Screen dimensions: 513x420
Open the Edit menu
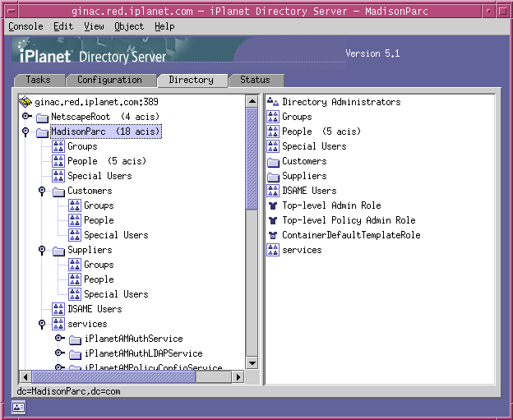[x=63, y=26]
